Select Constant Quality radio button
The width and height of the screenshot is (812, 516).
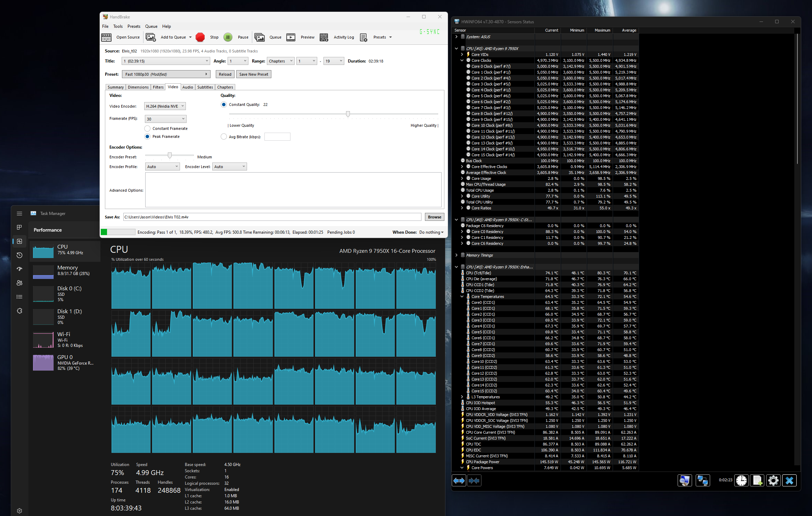[x=224, y=105]
